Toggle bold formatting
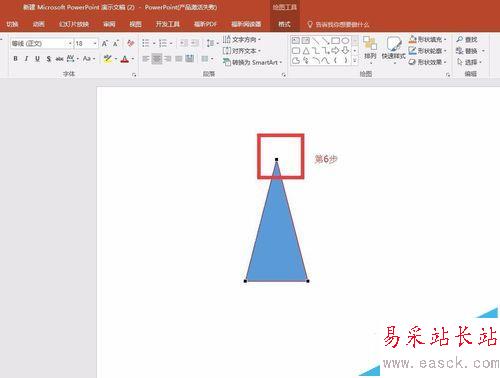 (15, 59)
